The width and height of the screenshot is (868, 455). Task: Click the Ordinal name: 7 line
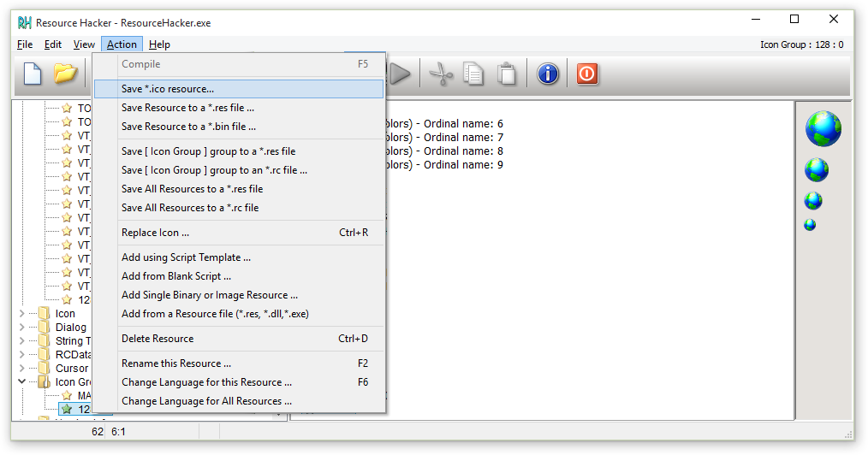(444, 137)
